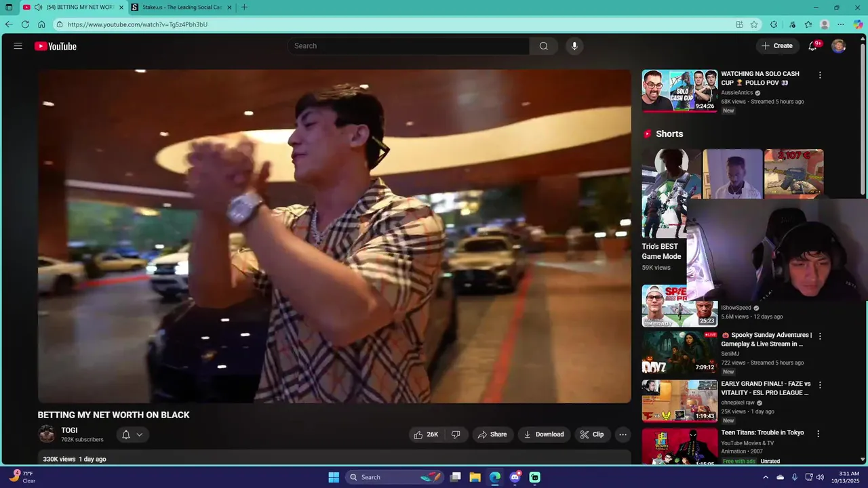The height and width of the screenshot is (488, 868).
Task: Open options menu for Teen Titans Trouble in Tokyo
Action: pyautogui.click(x=818, y=434)
